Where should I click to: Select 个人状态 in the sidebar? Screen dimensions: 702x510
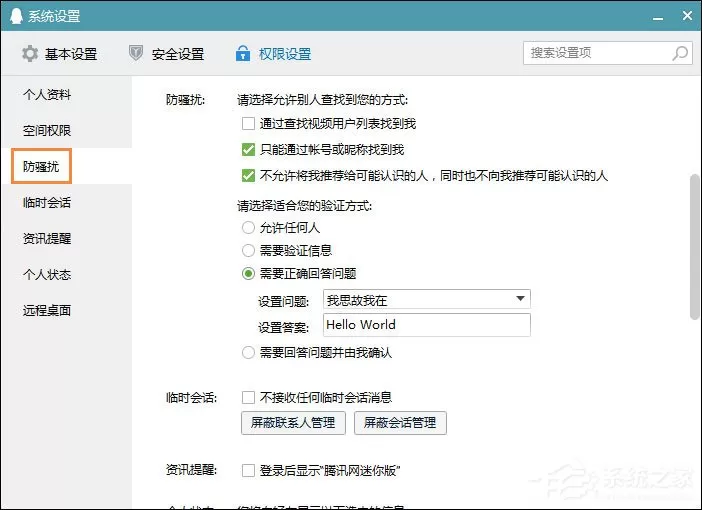click(66, 274)
